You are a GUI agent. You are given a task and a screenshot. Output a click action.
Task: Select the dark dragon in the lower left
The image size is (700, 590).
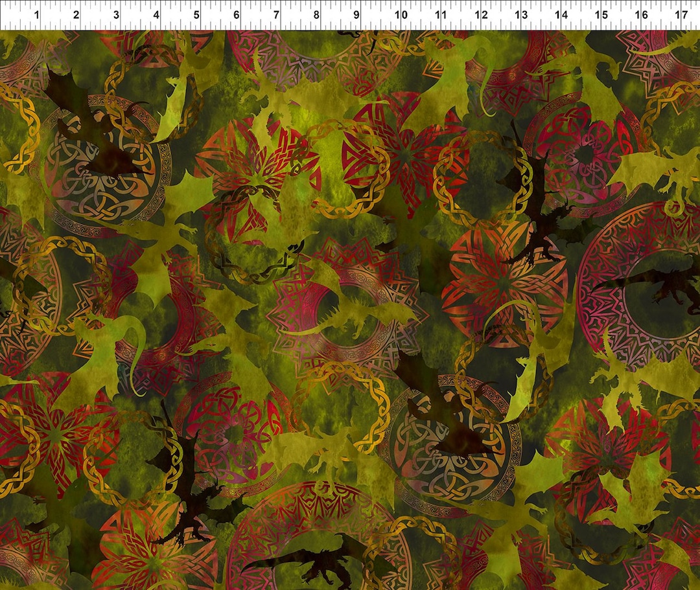(188, 499)
